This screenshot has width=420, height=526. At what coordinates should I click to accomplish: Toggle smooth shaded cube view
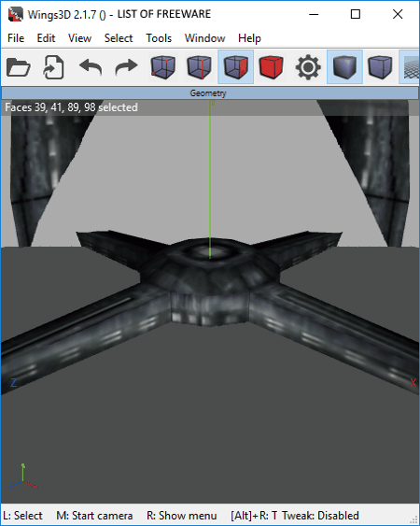[344, 67]
